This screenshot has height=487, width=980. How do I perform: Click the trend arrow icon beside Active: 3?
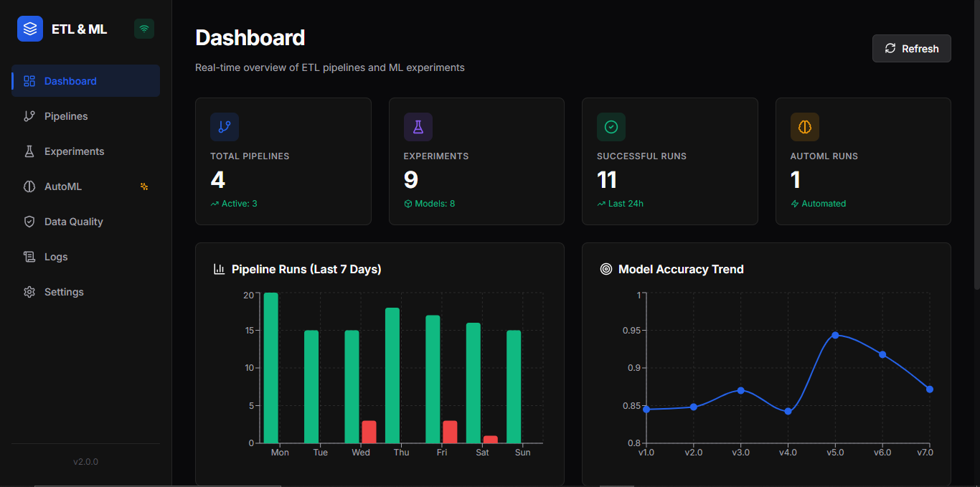point(215,204)
